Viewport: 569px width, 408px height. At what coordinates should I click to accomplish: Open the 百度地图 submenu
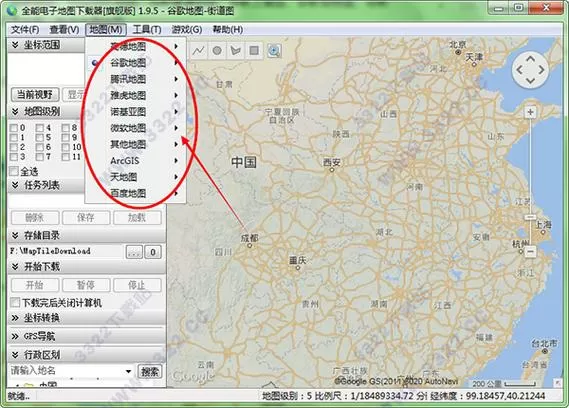point(136,193)
